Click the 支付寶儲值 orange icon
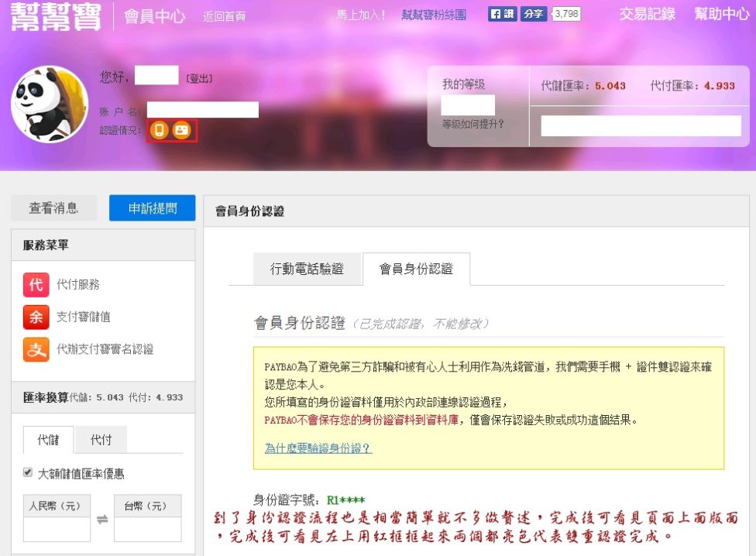The height and width of the screenshot is (556, 756). tap(36, 317)
